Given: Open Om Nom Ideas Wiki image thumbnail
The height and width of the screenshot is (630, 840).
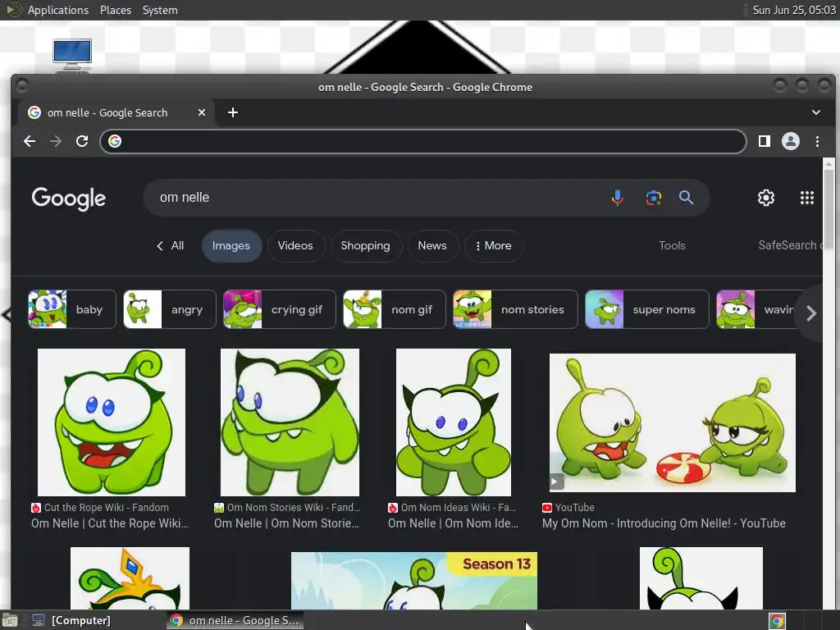Looking at the screenshot, I should (x=453, y=422).
